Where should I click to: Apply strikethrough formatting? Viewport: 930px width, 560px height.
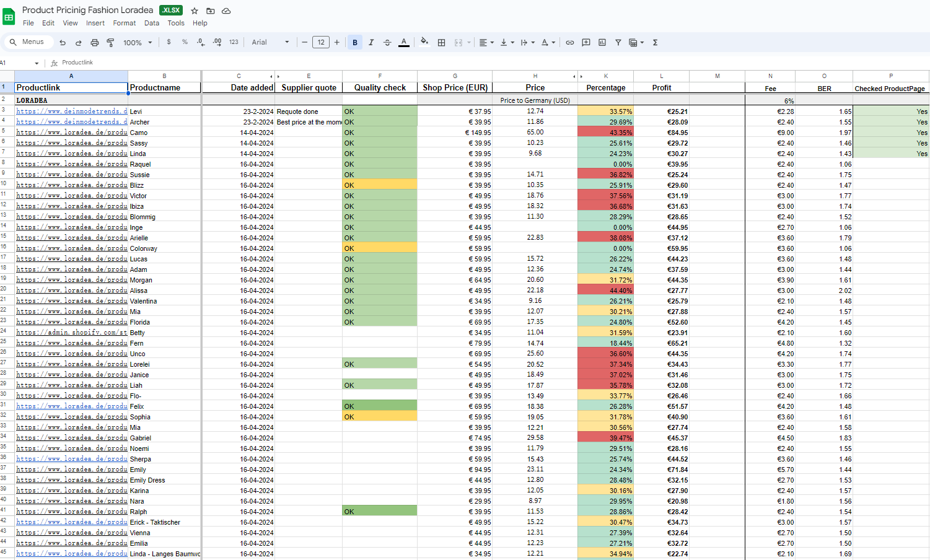click(x=387, y=42)
